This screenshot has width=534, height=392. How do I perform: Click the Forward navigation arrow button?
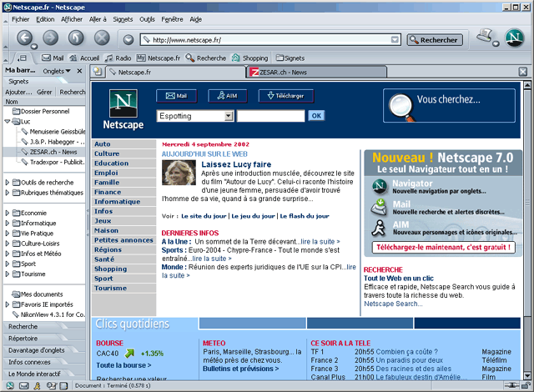(50, 38)
